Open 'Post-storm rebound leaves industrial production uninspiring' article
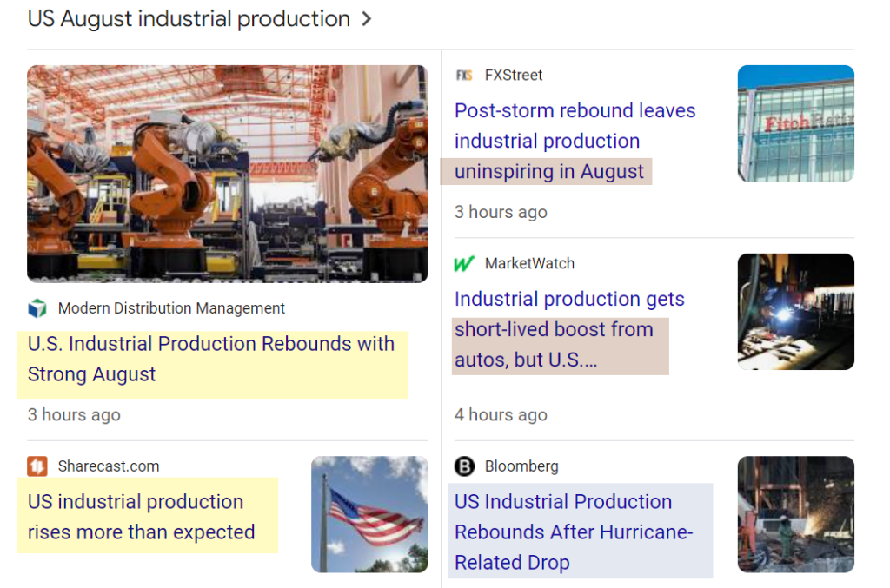The width and height of the screenshot is (890, 588). point(575,141)
